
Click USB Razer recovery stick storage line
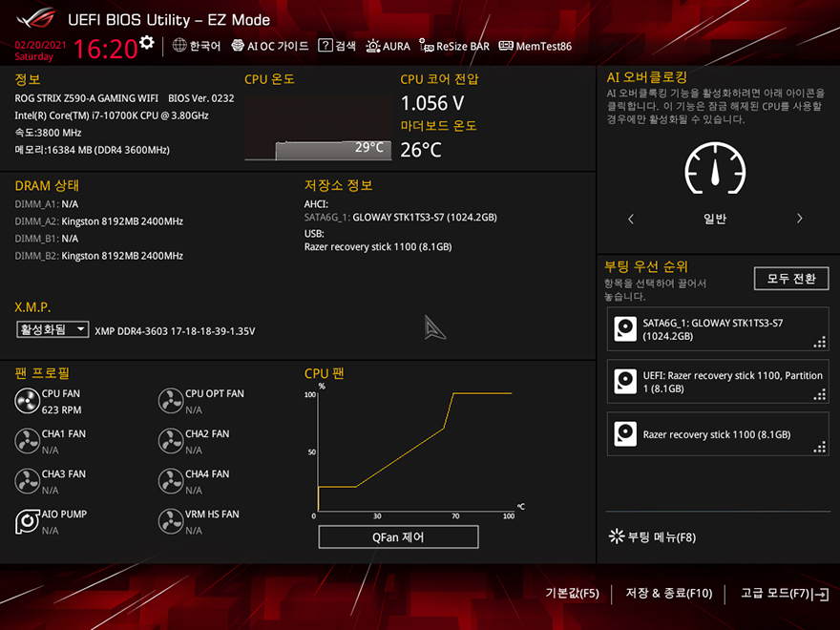[x=378, y=247]
